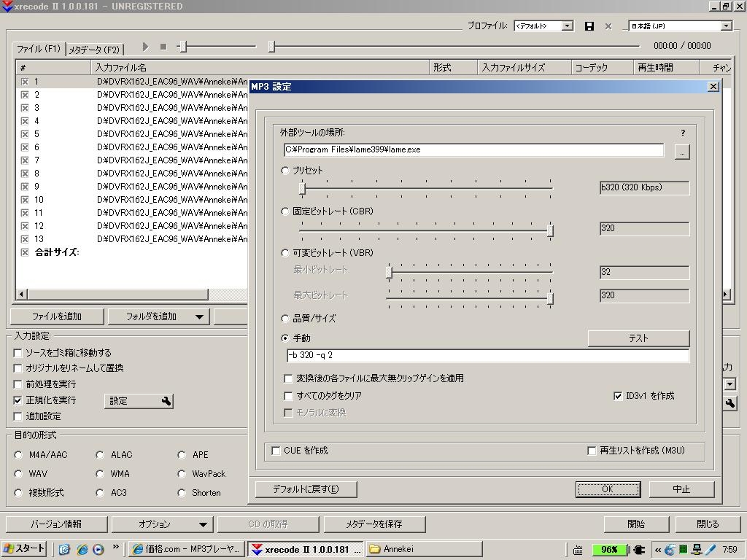The height and width of the screenshot is (560, 747).
Task: Close the MP3 設定 dialog with X
Action: pyautogui.click(x=713, y=86)
